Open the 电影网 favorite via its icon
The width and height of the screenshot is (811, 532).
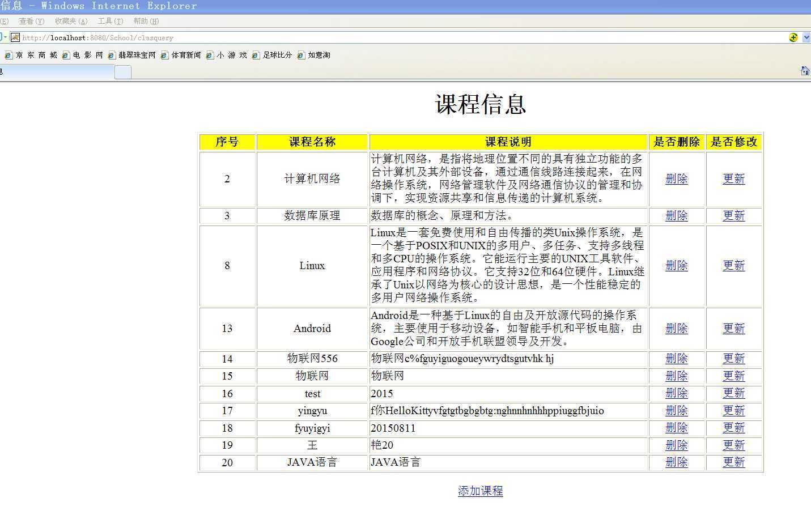tap(66, 55)
